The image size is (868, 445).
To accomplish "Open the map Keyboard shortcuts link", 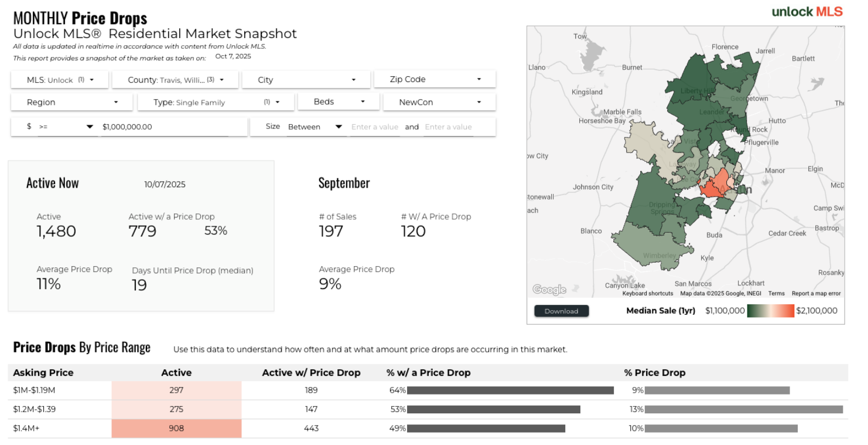I will coord(647,294).
